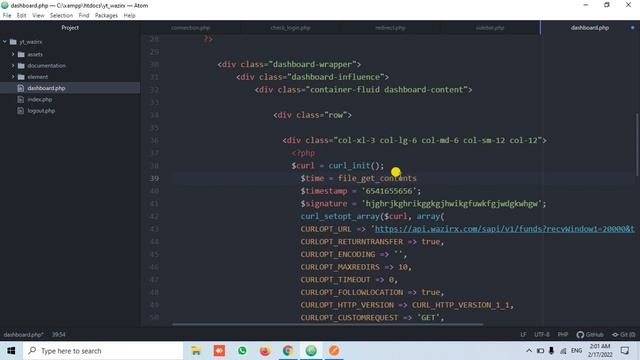Click the 39:54 cursor position indicator
This screenshot has width=640, height=360.
tap(58, 335)
